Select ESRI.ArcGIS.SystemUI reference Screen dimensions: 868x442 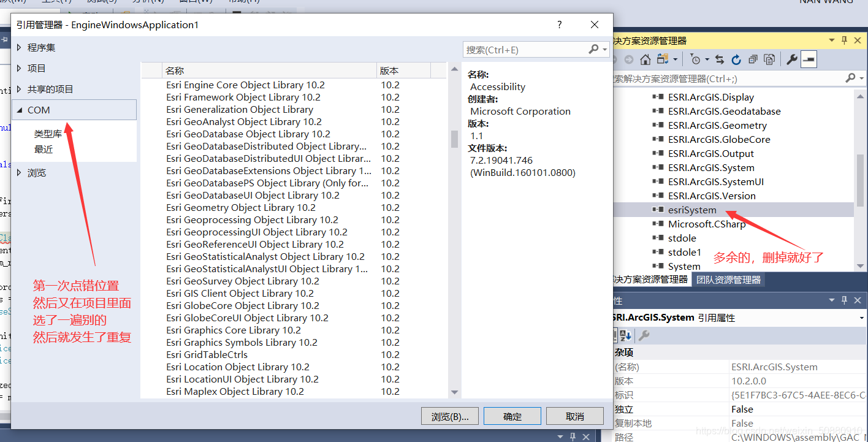click(716, 181)
